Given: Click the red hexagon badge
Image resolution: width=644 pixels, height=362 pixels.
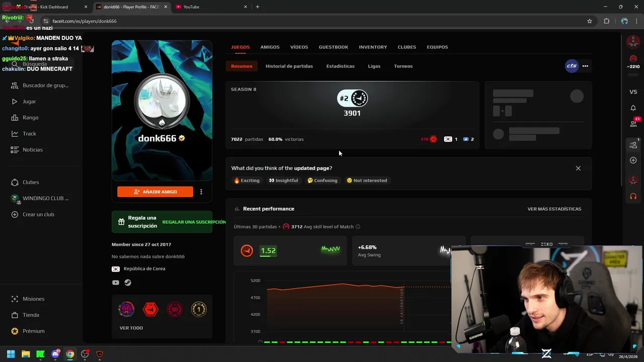Looking at the screenshot, I should click(150, 309).
